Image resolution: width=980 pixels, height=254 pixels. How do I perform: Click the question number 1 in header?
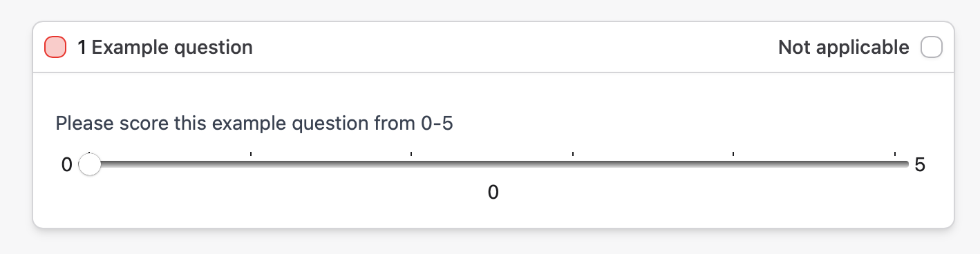click(x=82, y=48)
